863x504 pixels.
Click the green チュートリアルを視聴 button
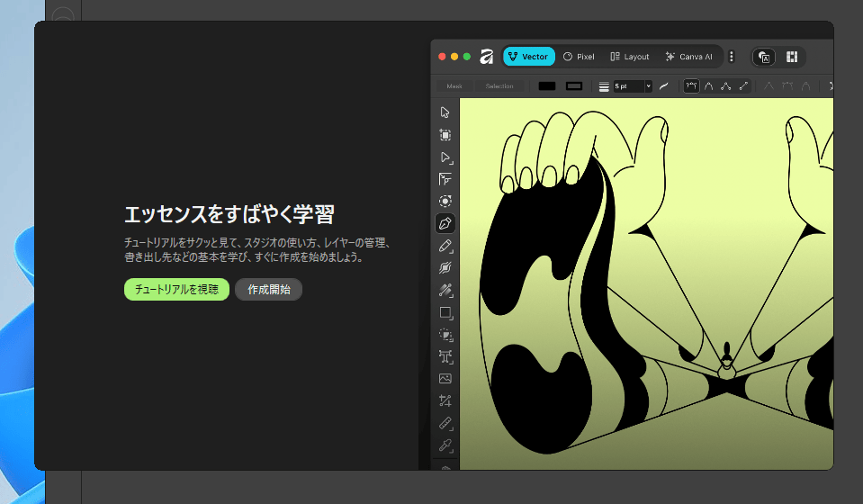(176, 290)
